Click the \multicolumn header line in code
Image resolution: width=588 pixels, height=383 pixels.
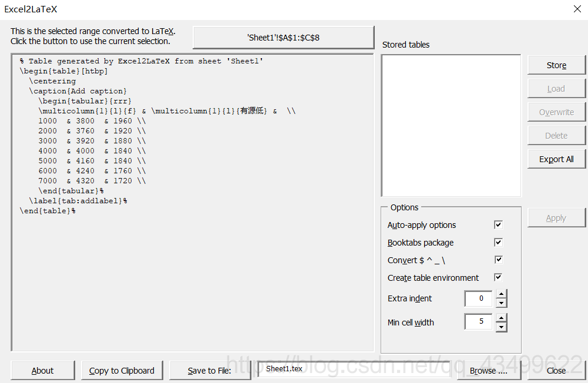pos(167,111)
